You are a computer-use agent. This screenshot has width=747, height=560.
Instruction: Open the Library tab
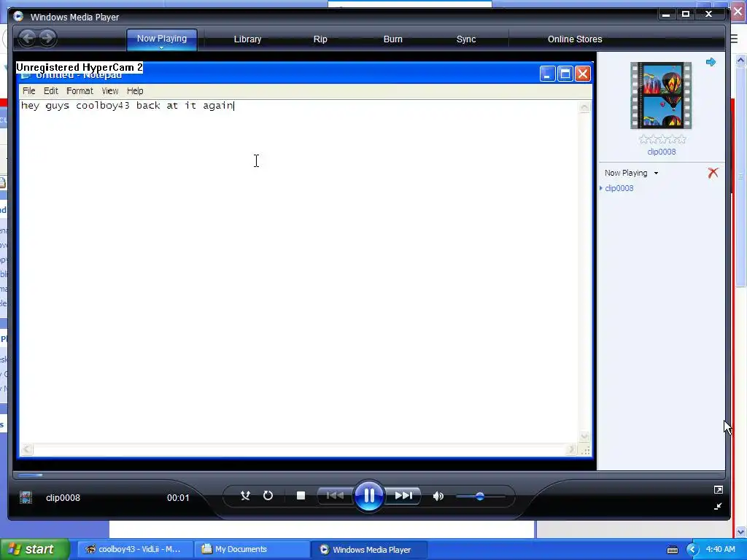[248, 39]
